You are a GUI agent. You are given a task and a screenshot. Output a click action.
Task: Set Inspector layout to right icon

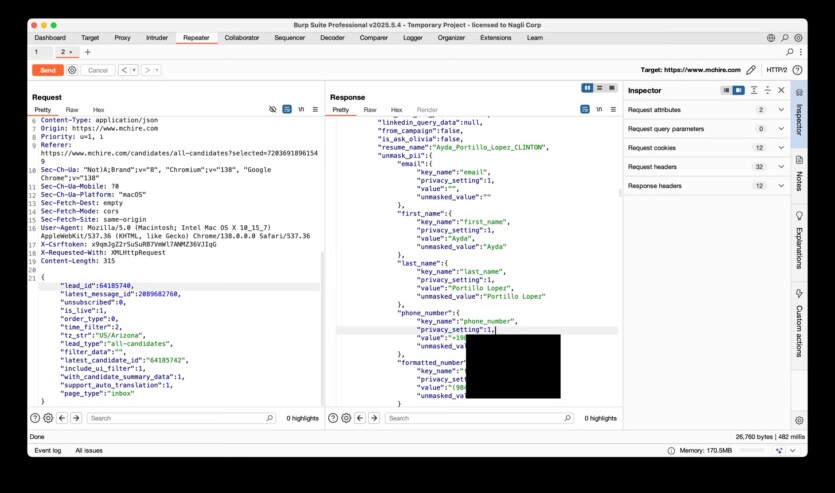[739, 91]
